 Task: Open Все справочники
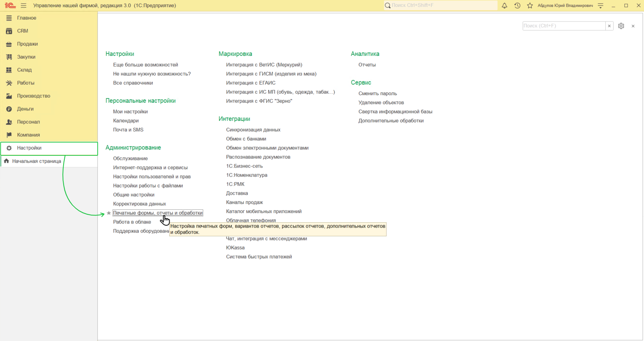point(133,83)
